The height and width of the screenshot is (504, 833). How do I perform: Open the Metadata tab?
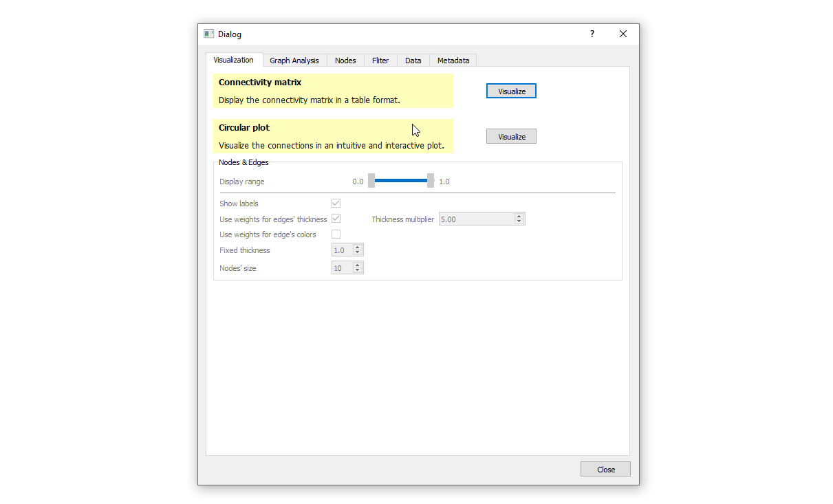pos(453,61)
